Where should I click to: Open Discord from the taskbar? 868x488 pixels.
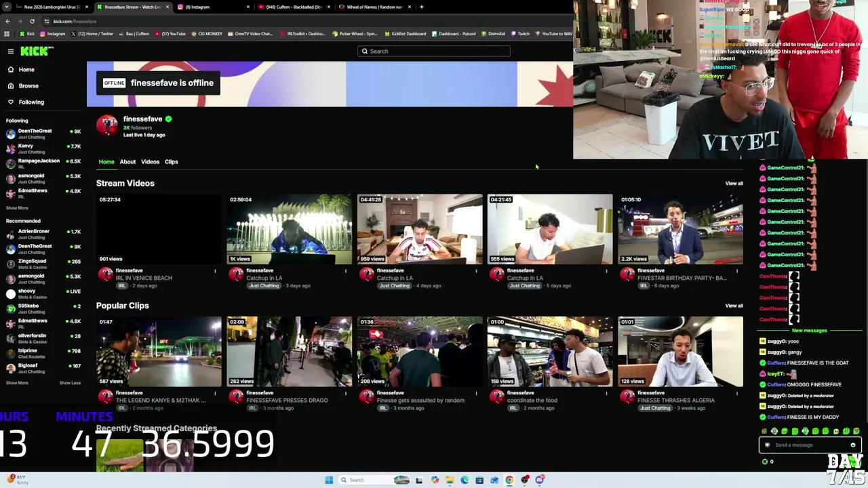540,480
